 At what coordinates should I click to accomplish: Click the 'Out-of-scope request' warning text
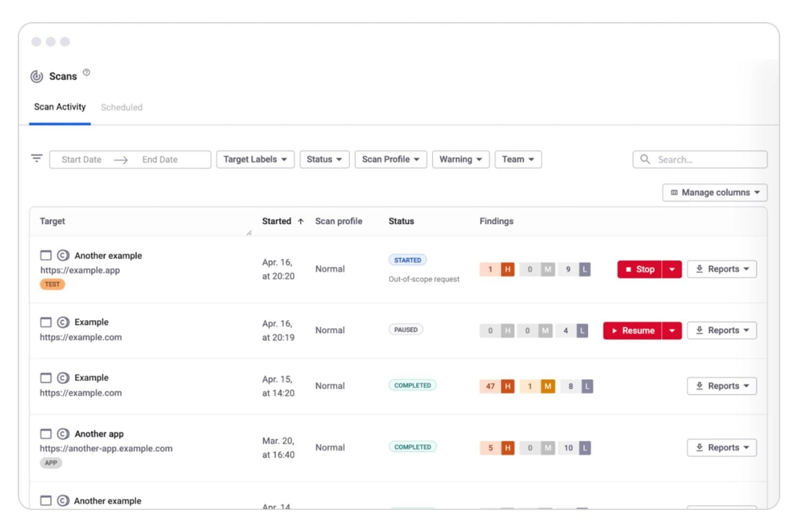pos(424,279)
